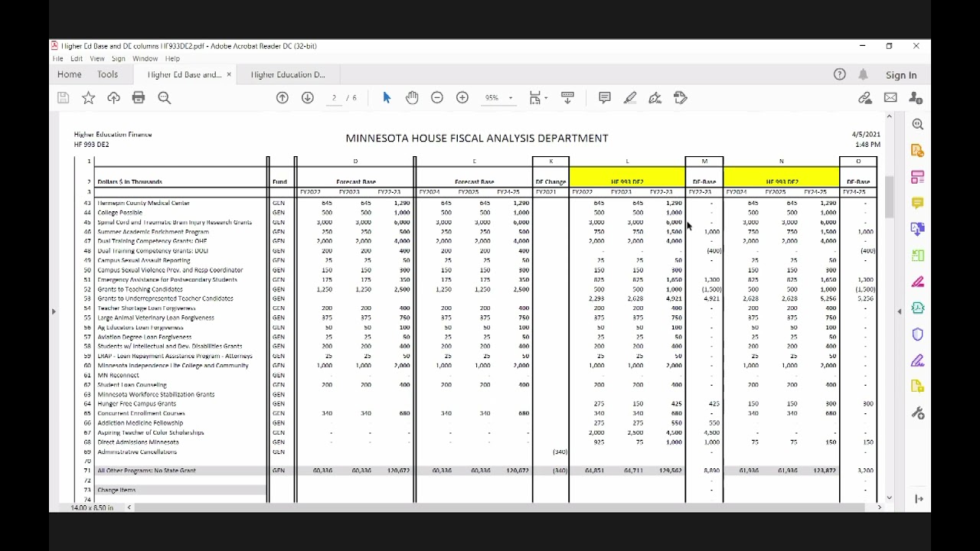Add a sticky note comment

605,98
